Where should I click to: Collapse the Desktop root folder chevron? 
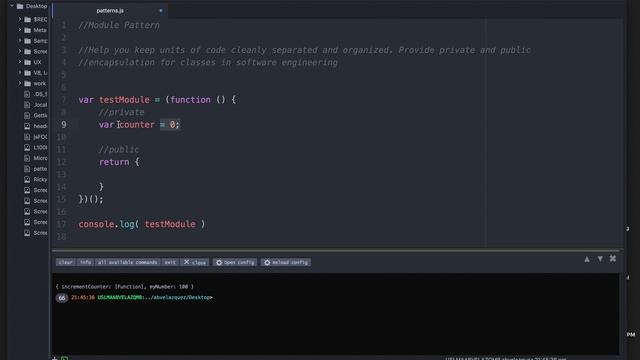tap(11, 6)
